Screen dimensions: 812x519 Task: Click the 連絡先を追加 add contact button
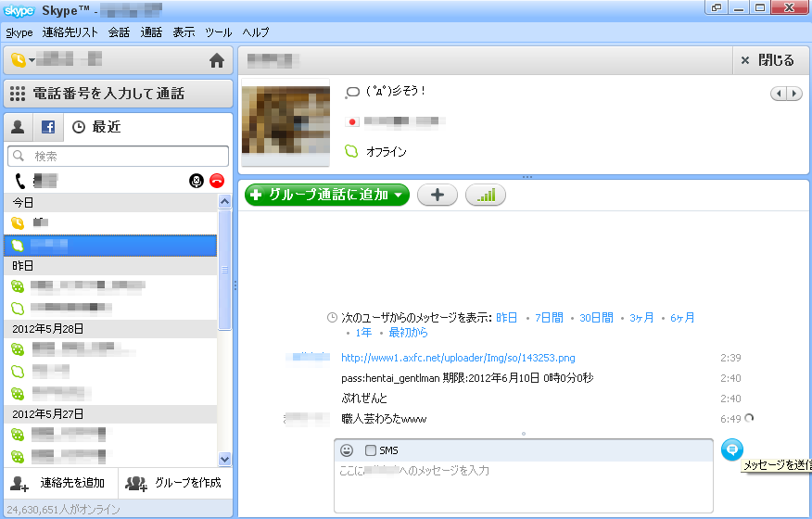coord(62,483)
